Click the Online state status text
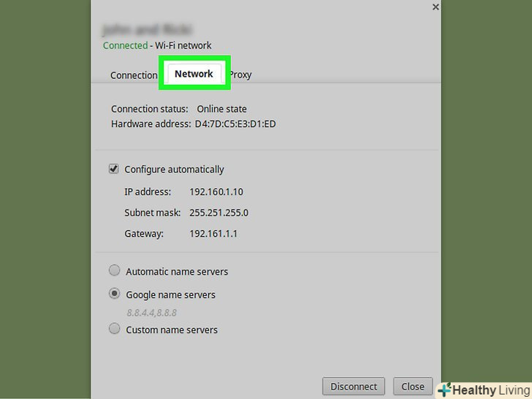532x399 pixels. point(222,109)
